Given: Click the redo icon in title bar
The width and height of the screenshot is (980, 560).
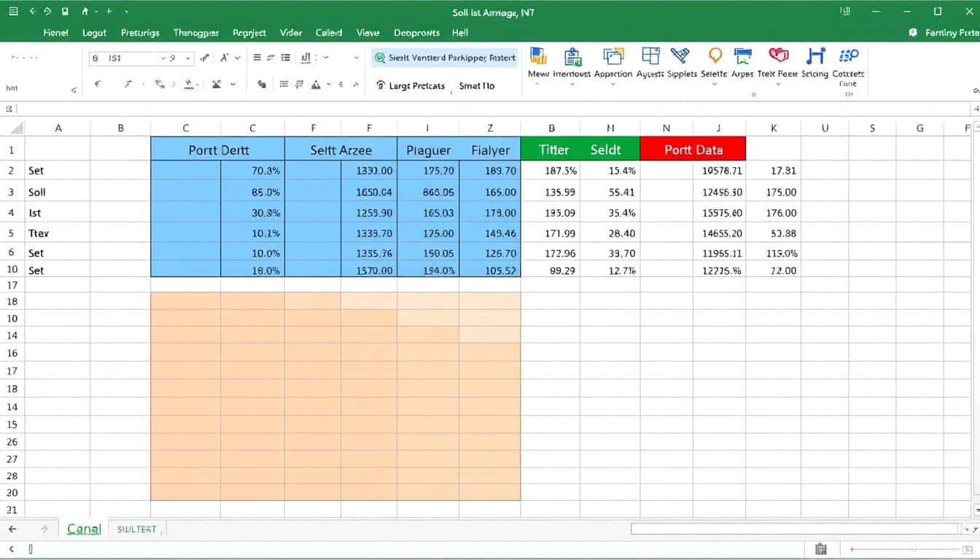Looking at the screenshot, I should 47,12.
